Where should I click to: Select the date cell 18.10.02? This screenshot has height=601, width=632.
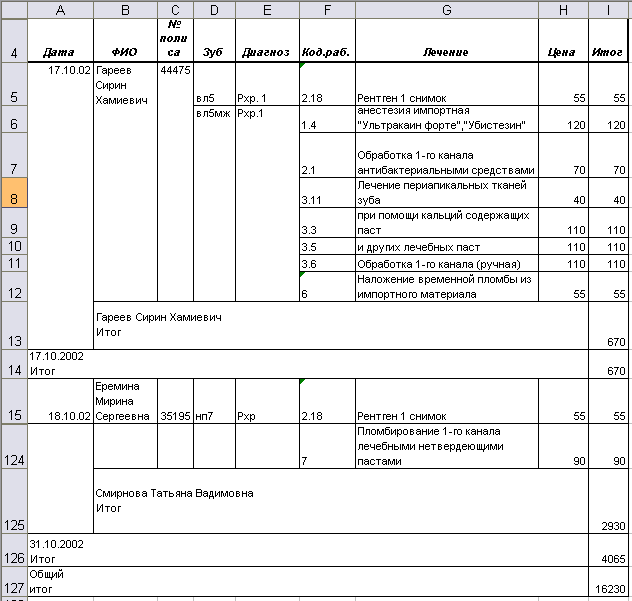pyautogui.click(x=60, y=401)
